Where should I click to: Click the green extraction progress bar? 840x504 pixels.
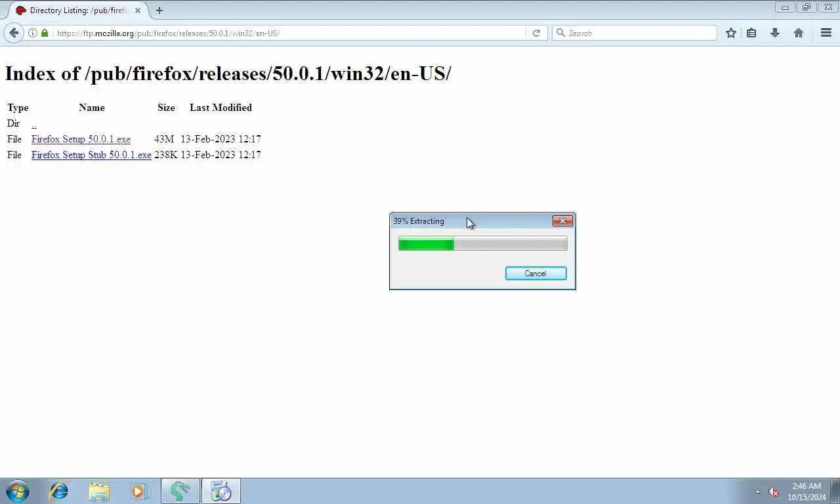tap(482, 244)
